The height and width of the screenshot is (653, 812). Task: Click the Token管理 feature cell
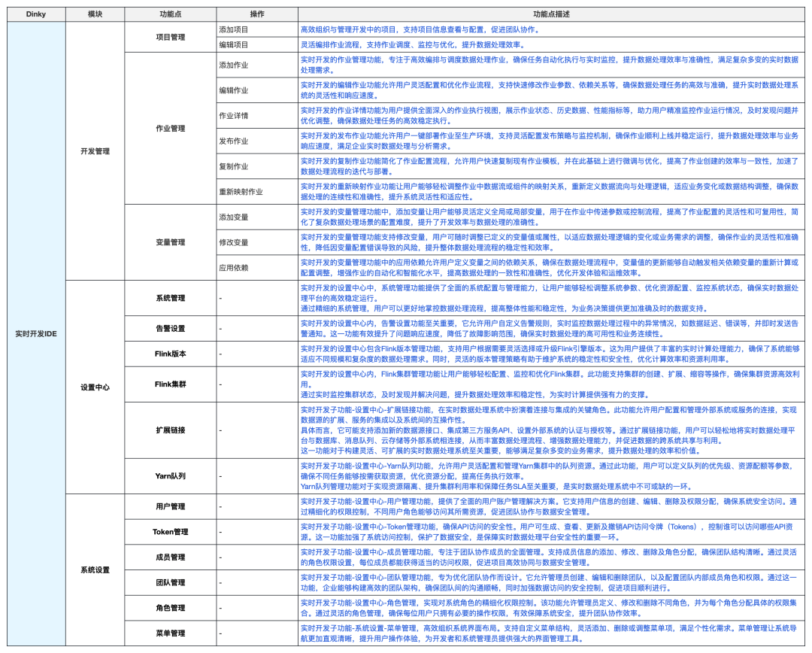click(170, 532)
